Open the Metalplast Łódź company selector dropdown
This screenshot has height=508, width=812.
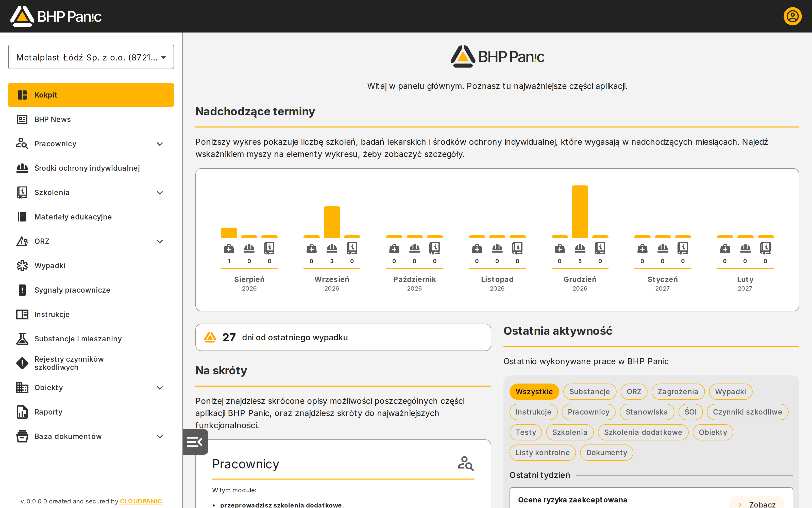click(91, 57)
